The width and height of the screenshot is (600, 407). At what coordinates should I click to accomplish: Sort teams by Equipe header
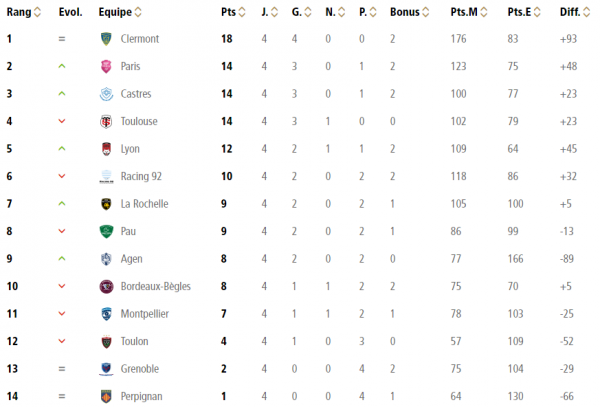pyautogui.click(x=120, y=12)
